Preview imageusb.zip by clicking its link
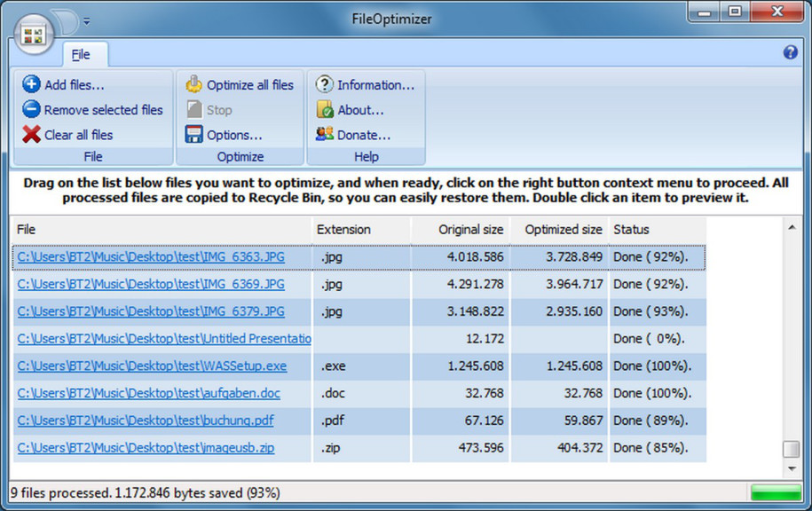Screen dimensions: 812x511 (143, 448)
